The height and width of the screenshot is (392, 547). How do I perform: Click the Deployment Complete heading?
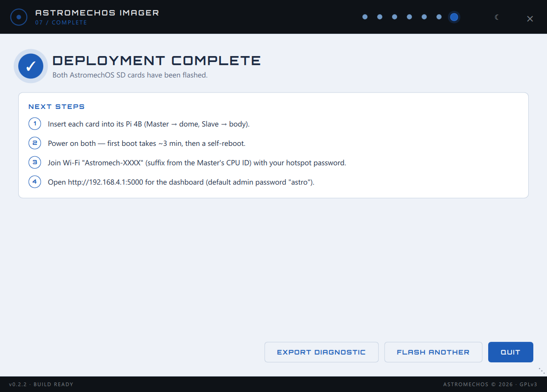click(x=157, y=61)
